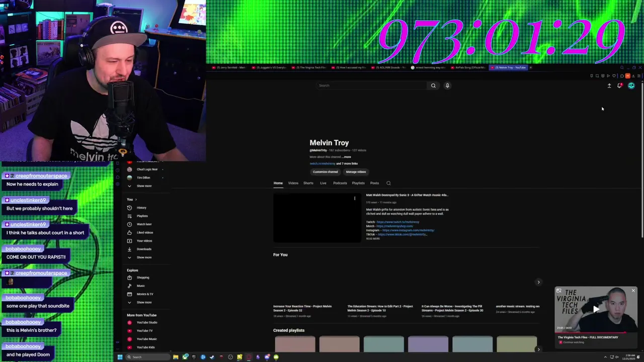Click the Downloads arrow icon
This screenshot has width=644, height=362.
tap(129, 249)
